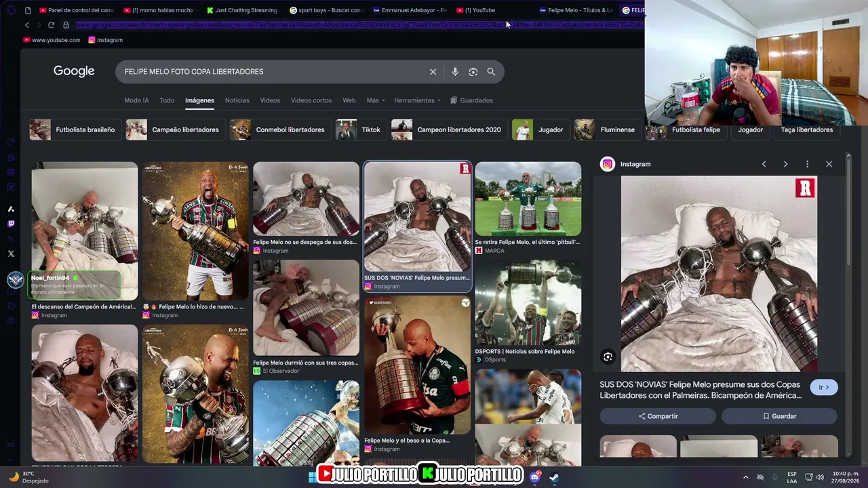Expand the Más dropdown menu
Screen dimensions: 868x488
[376, 100]
